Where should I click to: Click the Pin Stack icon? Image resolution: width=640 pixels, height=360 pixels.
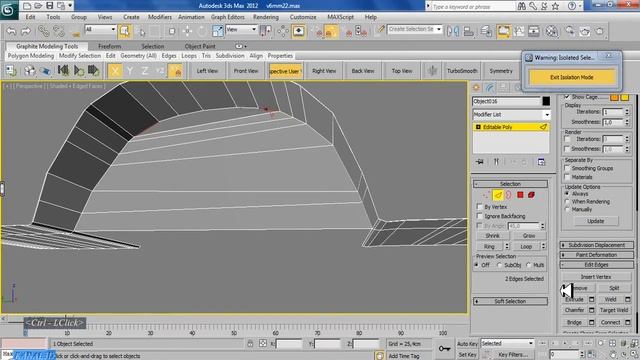(x=480, y=162)
